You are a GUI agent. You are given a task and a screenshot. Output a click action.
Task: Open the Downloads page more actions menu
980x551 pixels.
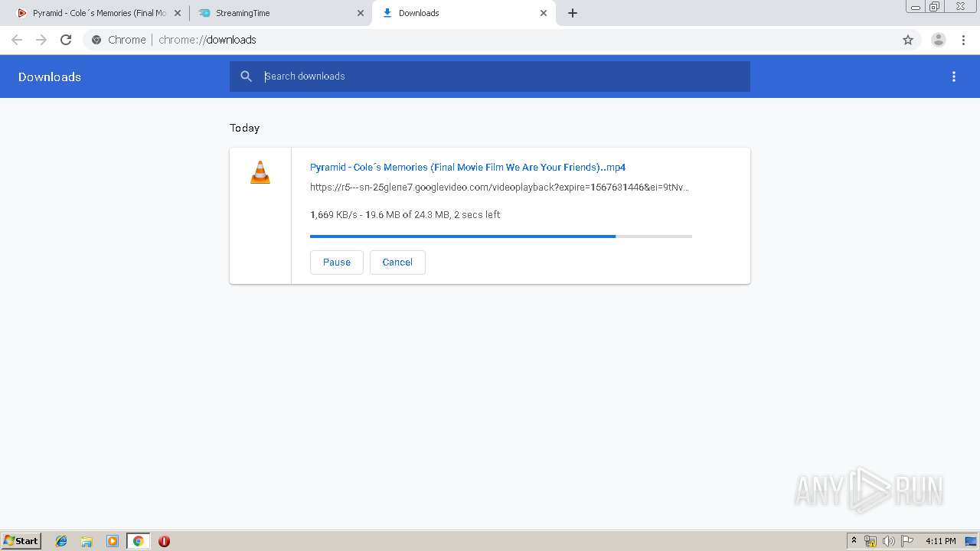click(954, 77)
